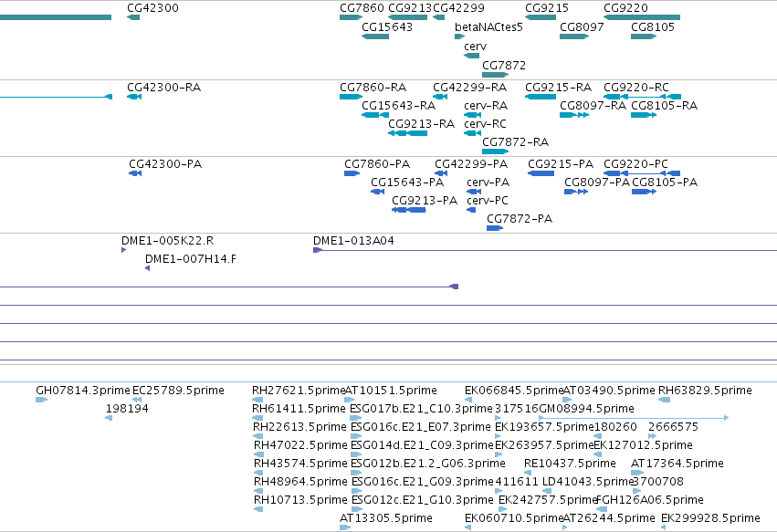Click the CG7860 gene arrow glyph
The image size is (777, 532).
pos(352,17)
